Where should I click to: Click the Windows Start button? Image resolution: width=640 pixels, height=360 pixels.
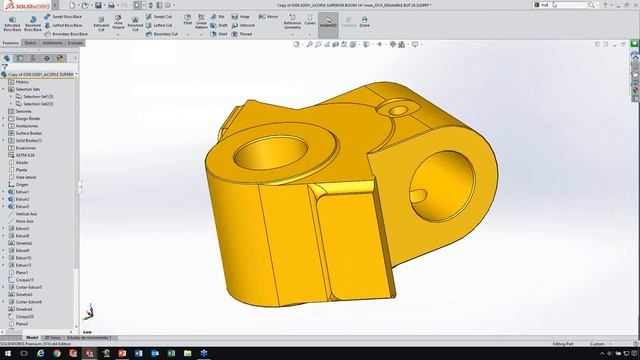click(7, 353)
